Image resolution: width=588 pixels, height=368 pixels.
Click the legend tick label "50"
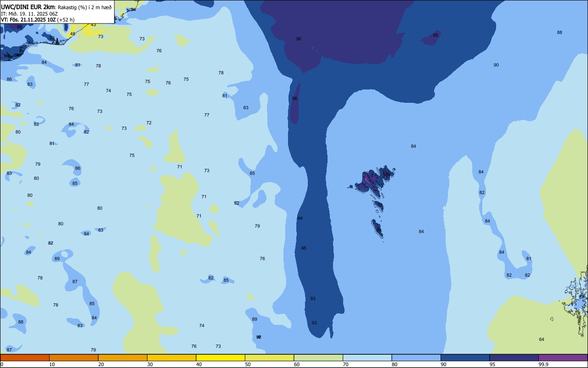click(248, 364)
